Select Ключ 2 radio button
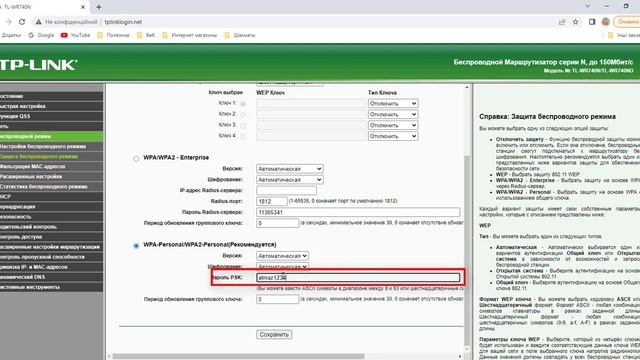 coord(243,115)
